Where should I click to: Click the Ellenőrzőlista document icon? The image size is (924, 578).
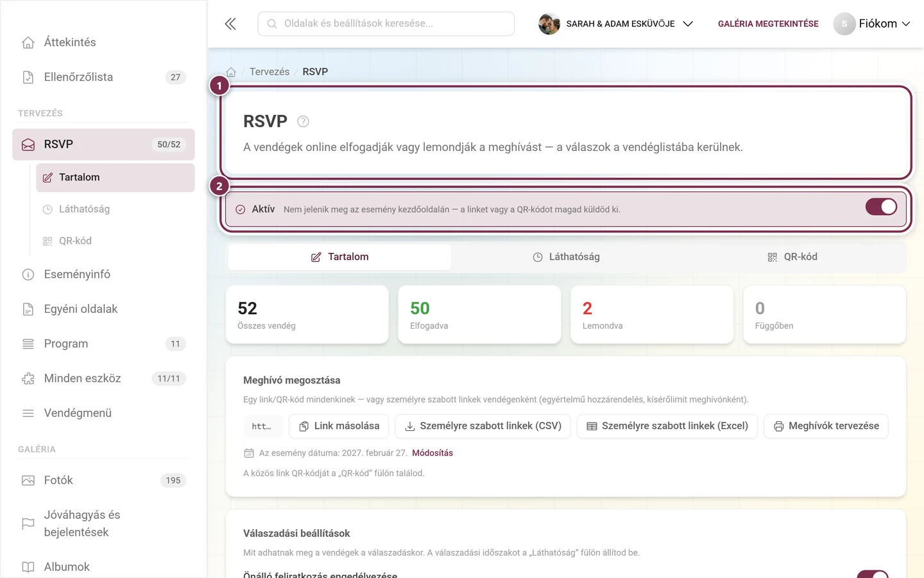point(28,77)
